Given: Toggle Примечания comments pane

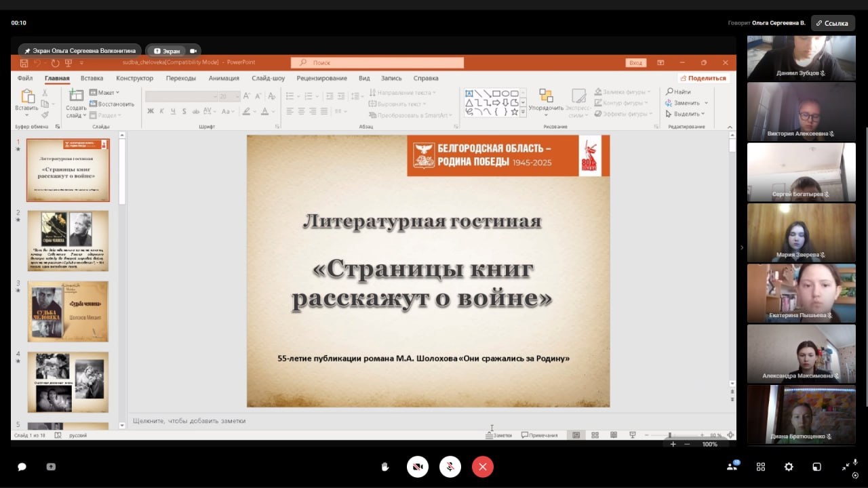Looking at the screenshot, I should (540, 435).
